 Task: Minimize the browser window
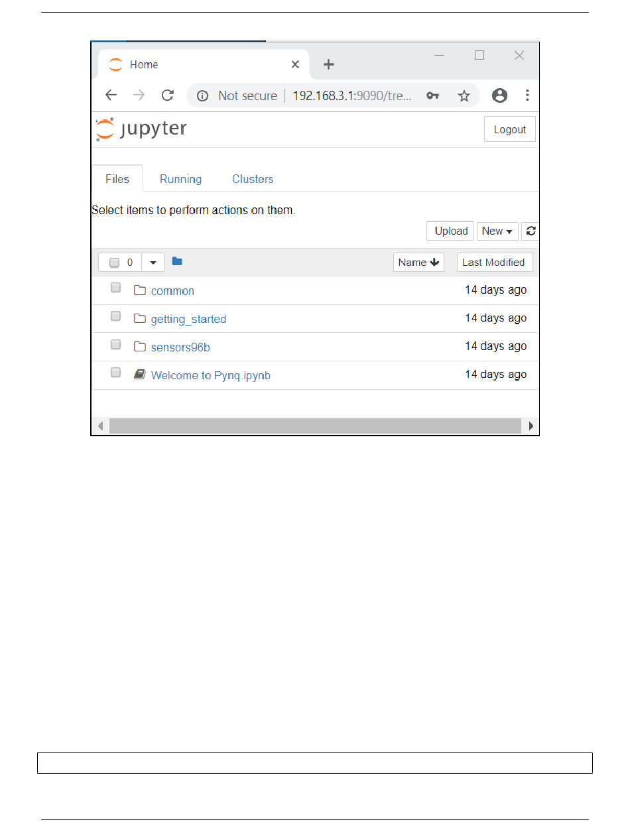click(x=439, y=56)
